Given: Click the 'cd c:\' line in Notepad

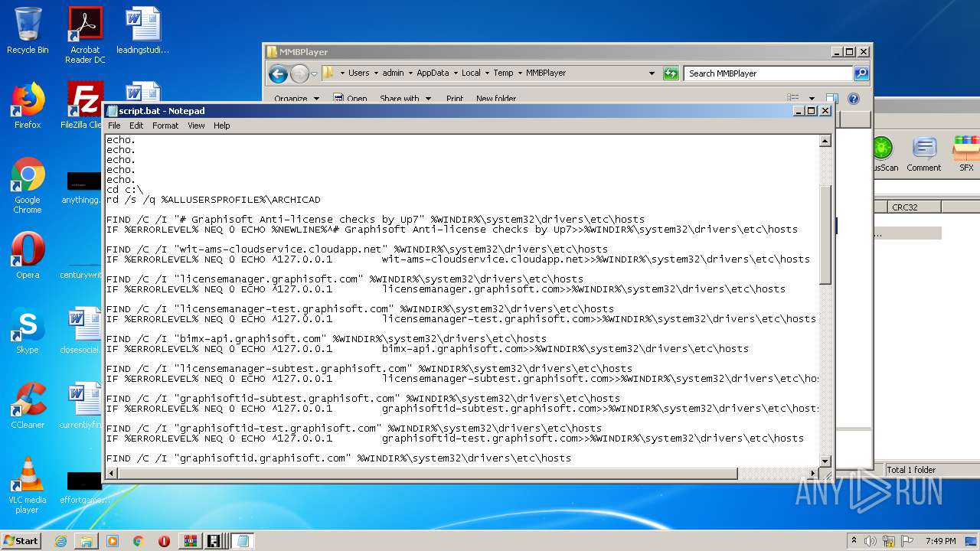Looking at the screenshot, I should click(125, 190).
